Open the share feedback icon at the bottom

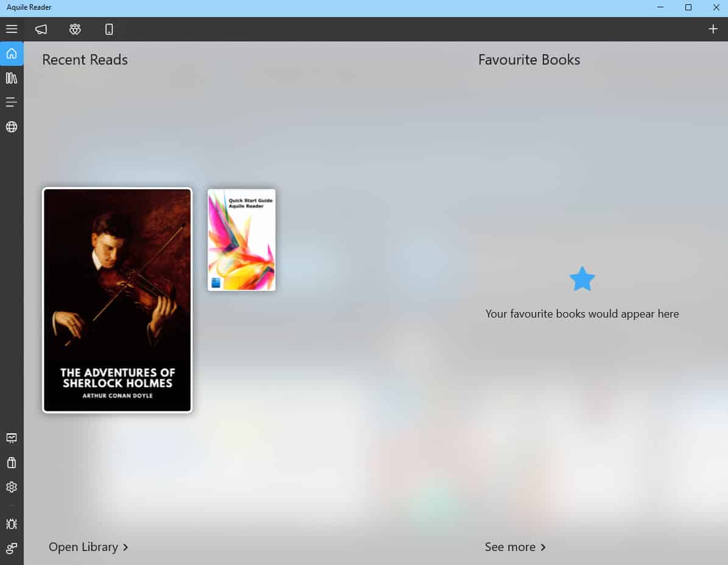pos(12,548)
